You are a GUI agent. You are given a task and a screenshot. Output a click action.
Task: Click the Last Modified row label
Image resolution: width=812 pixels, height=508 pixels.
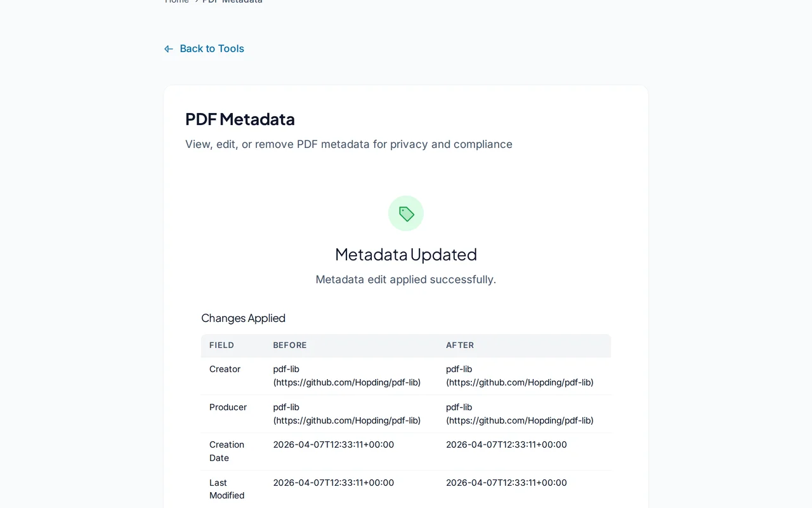point(226,489)
